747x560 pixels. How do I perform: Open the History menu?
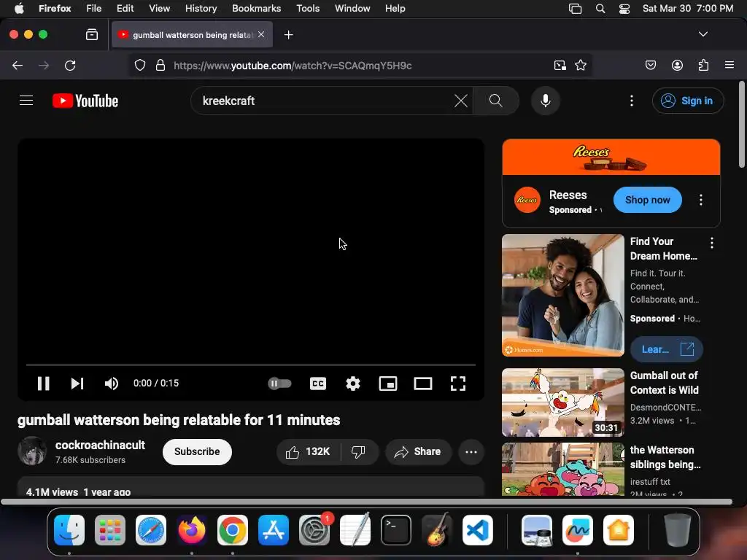pos(201,8)
